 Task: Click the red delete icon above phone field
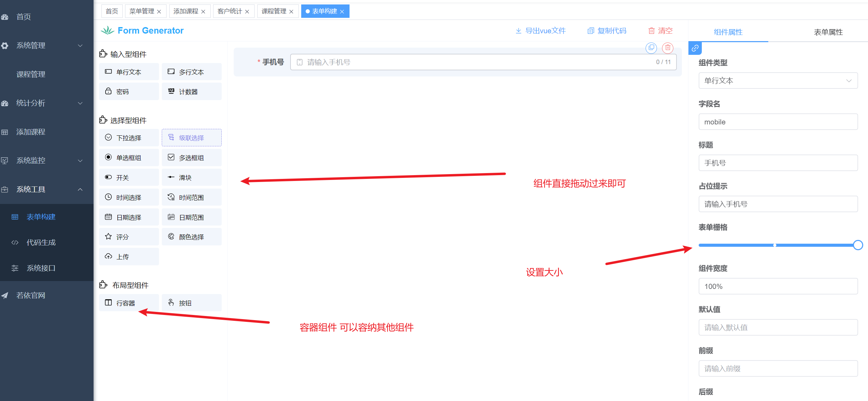coord(668,48)
